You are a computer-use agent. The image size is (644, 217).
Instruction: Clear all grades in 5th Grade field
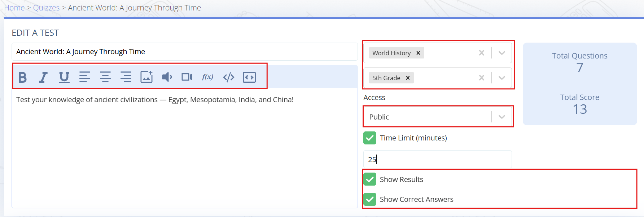[x=482, y=78]
